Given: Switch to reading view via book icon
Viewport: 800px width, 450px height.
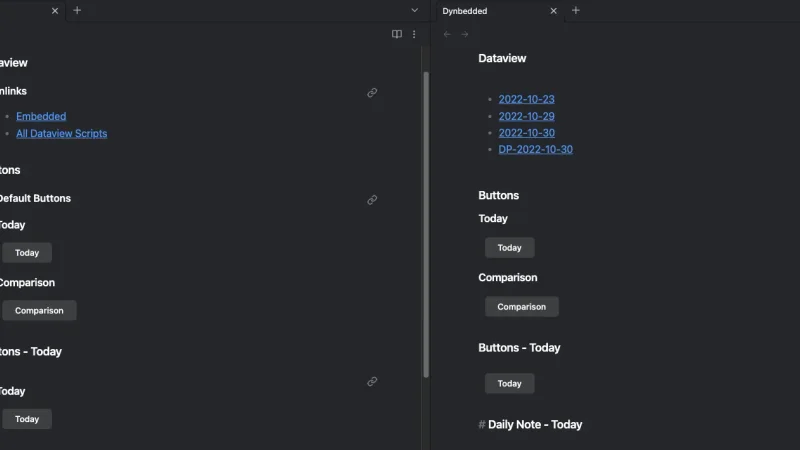Looking at the screenshot, I should 396,34.
